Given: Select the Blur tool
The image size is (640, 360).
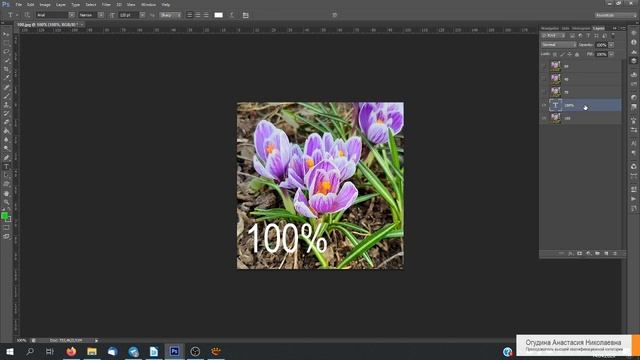Looking at the screenshot, I should click(7, 140).
